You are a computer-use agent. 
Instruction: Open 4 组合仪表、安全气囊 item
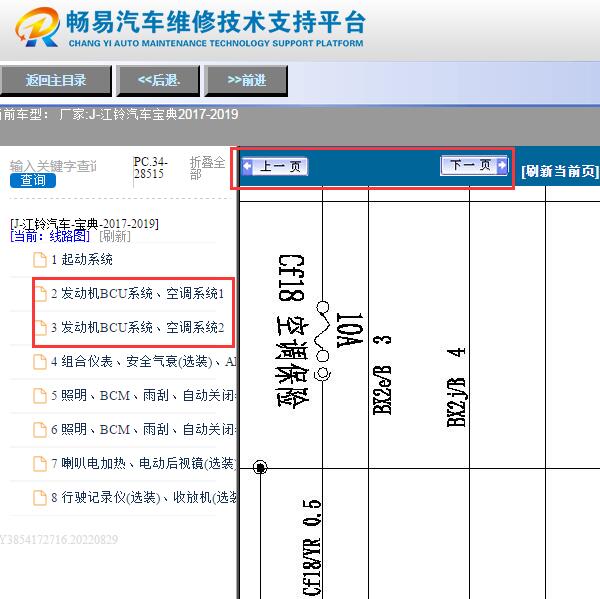(x=143, y=361)
